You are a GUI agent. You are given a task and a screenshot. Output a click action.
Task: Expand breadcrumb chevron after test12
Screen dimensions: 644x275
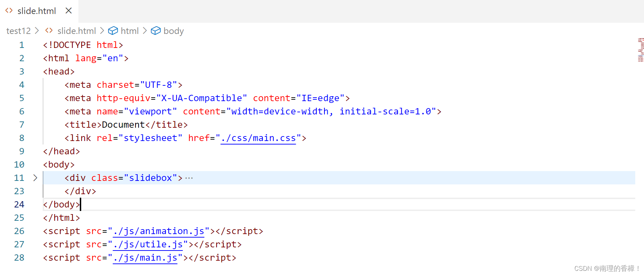(x=37, y=31)
